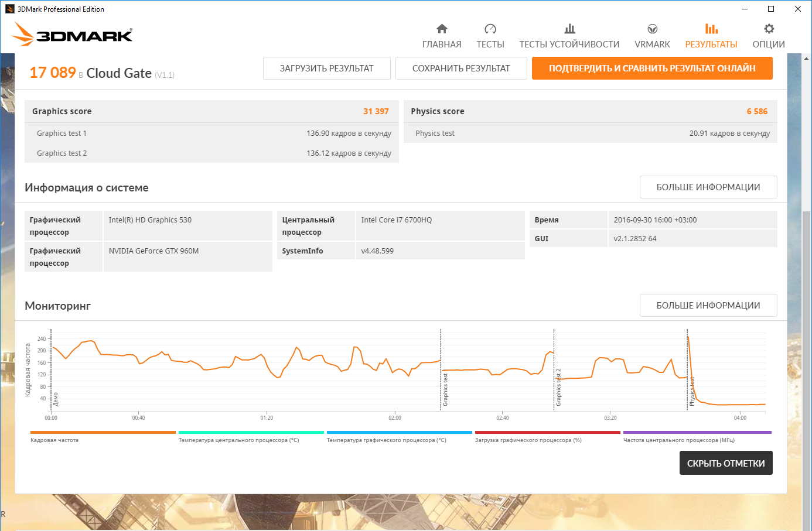Open the VRMark icon
The width and height of the screenshot is (812, 531).
pyautogui.click(x=652, y=29)
